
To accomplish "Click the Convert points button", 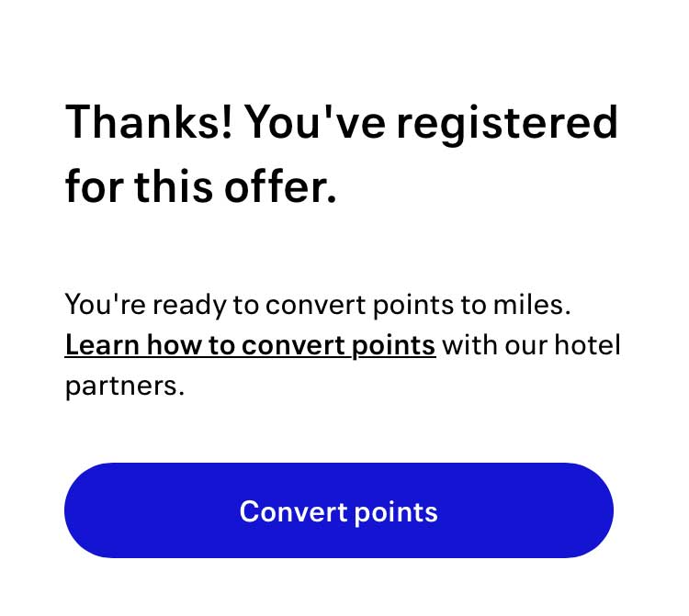I will click(338, 510).
